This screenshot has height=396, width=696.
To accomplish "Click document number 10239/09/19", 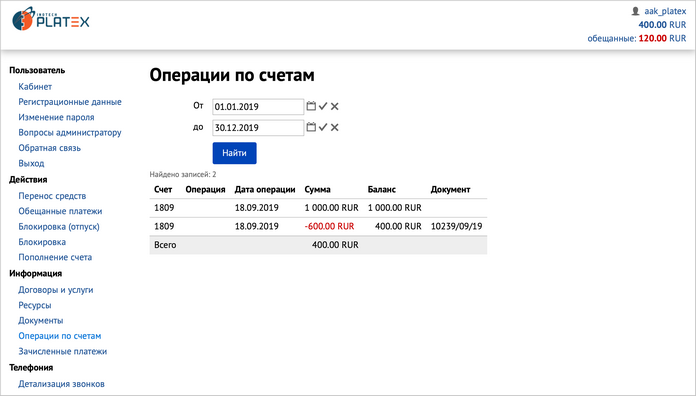I will tap(456, 226).
